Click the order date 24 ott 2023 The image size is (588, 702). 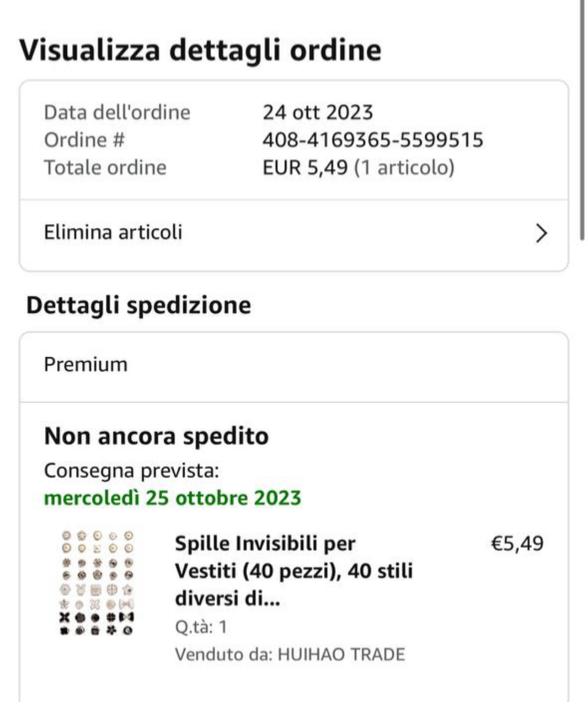coord(318,112)
